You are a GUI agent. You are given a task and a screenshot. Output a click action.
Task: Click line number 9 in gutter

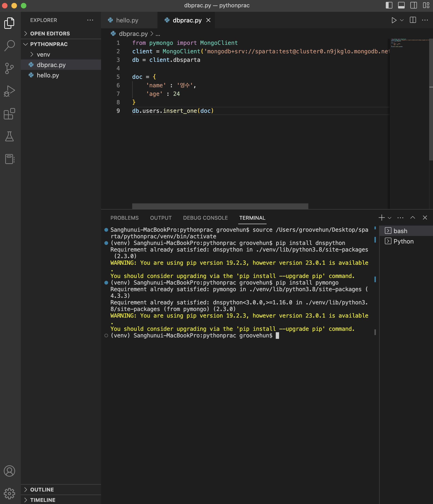tap(118, 111)
